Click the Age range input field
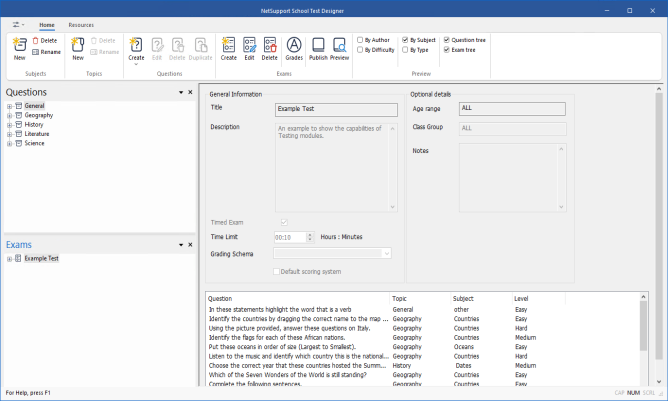The width and height of the screenshot is (668, 401). coord(512,109)
